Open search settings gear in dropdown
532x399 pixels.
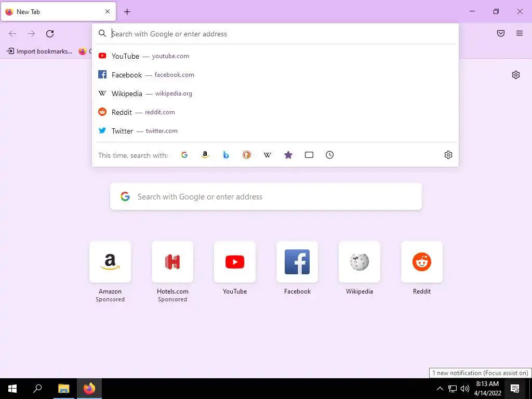tap(448, 155)
